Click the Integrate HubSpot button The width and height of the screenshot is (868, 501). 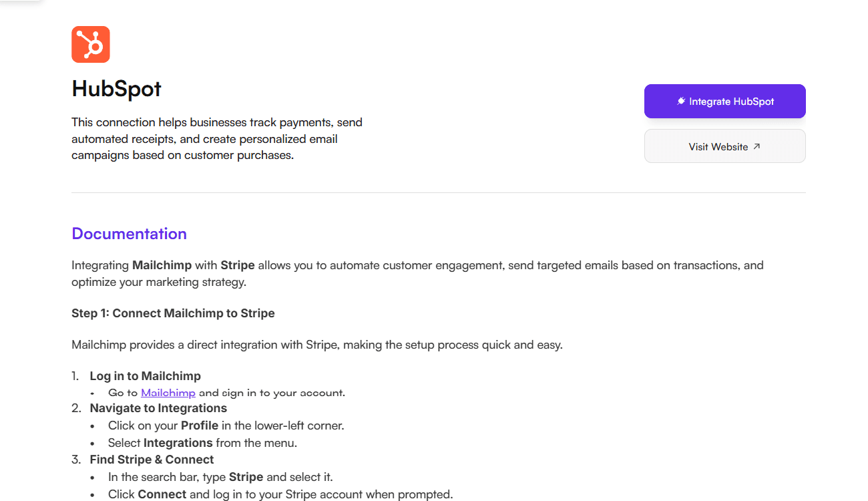click(x=724, y=102)
